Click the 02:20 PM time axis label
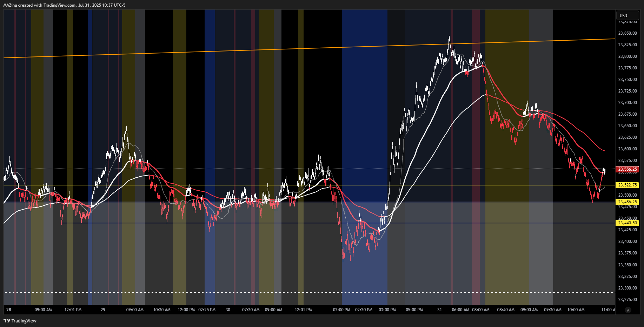644x327 pixels. tap(364, 310)
